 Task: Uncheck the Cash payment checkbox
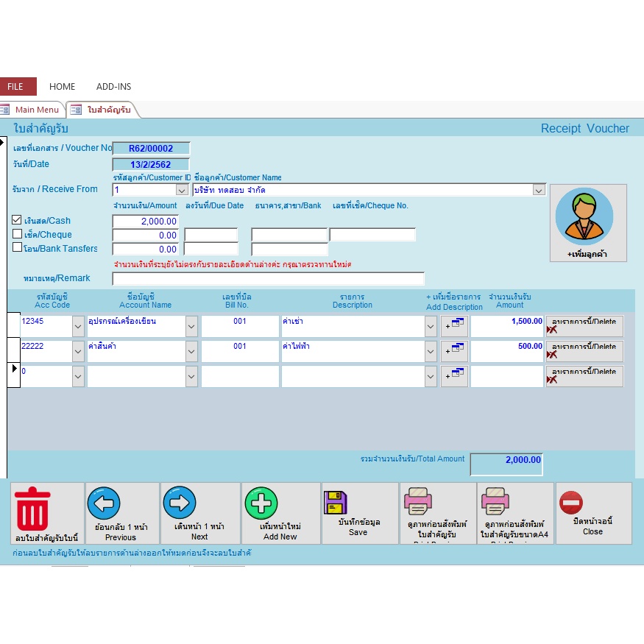pos(17,220)
